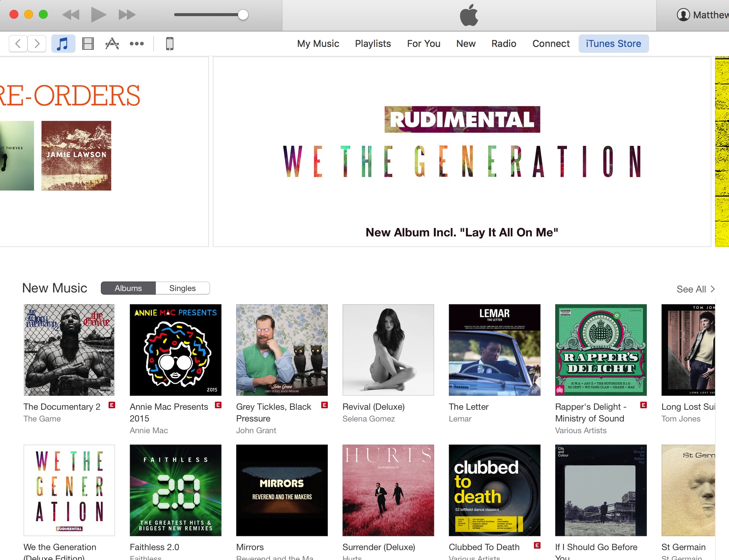This screenshot has width=729, height=560.
Task: Switch New Music to Singles
Action: [x=183, y=288]
